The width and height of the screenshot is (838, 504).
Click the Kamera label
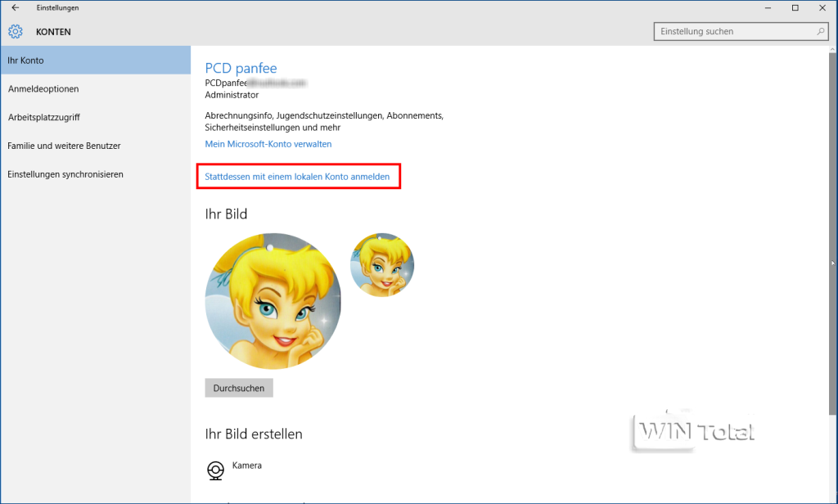[247, 466]
